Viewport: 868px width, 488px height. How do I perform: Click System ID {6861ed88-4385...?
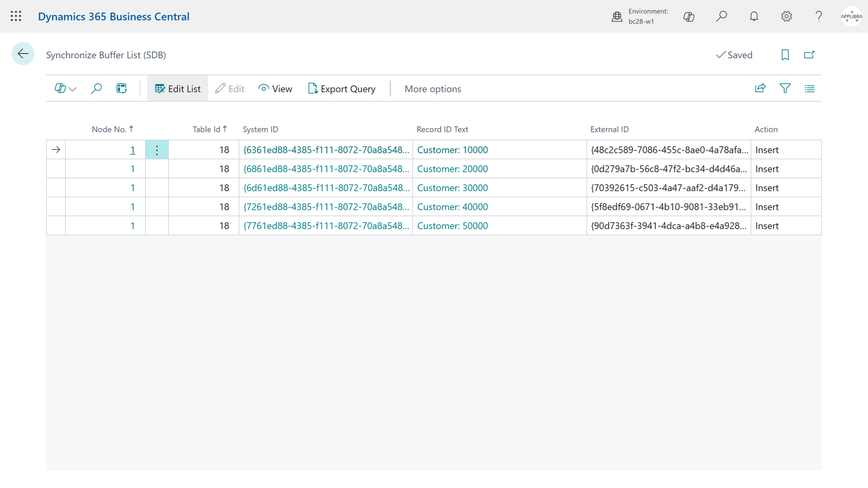tap(326, 169)
